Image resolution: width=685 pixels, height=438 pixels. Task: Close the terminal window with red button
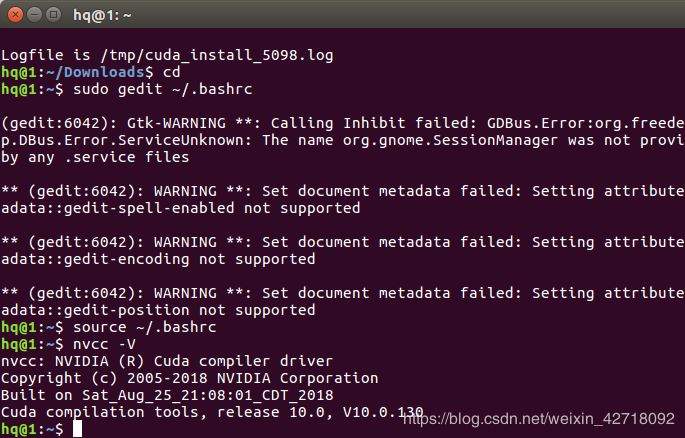tap(14, 14)
